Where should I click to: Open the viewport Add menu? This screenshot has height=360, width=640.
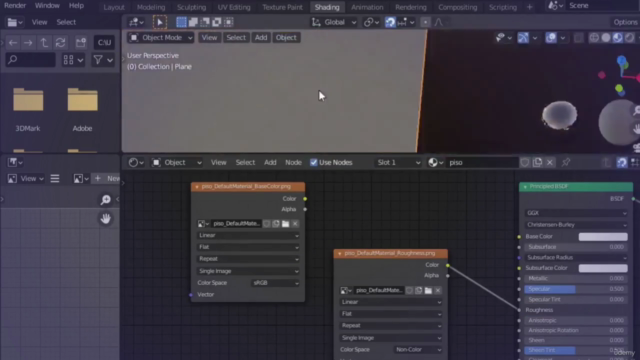pos(261,38)
